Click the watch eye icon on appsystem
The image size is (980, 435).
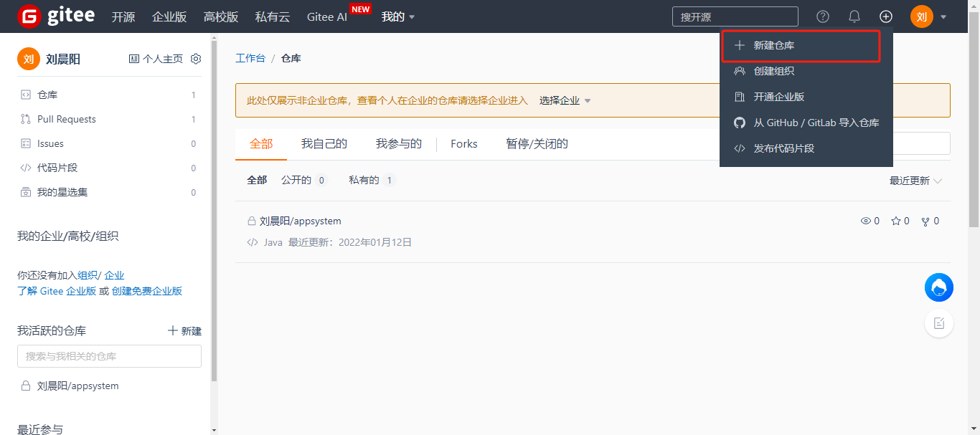pos(865,221)
